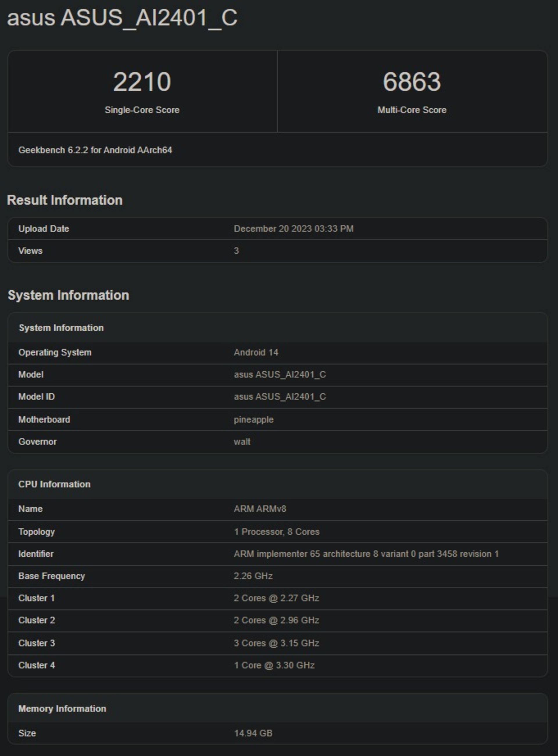Click the Result Information heading
The image size is (558, 756).
pyautogui.click(x=65, y=200)
